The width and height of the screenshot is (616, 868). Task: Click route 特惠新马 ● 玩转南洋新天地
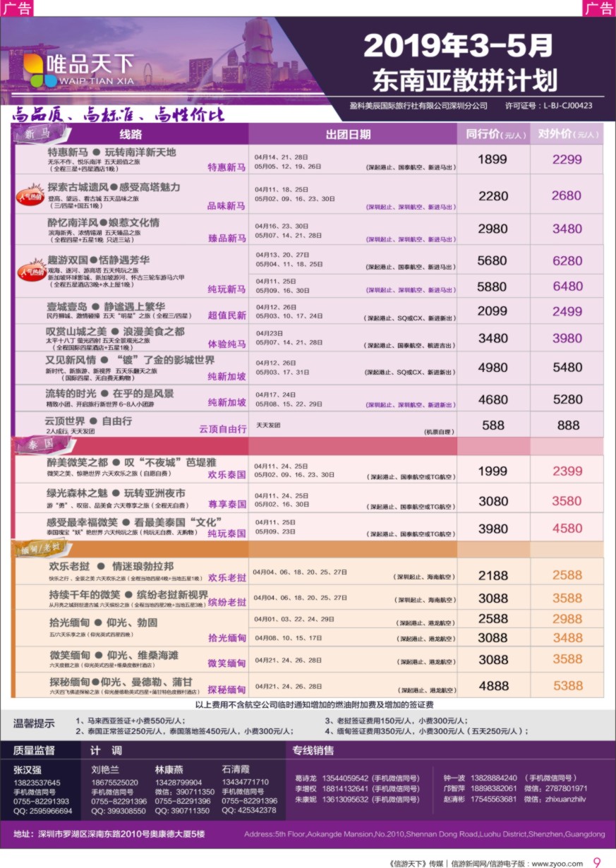[x=111, y=152]
